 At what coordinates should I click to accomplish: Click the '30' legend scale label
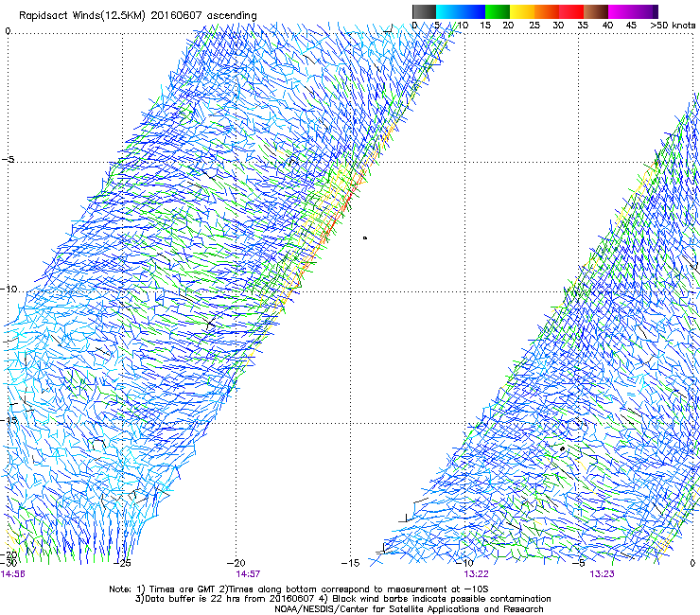(x=558, y=25)
